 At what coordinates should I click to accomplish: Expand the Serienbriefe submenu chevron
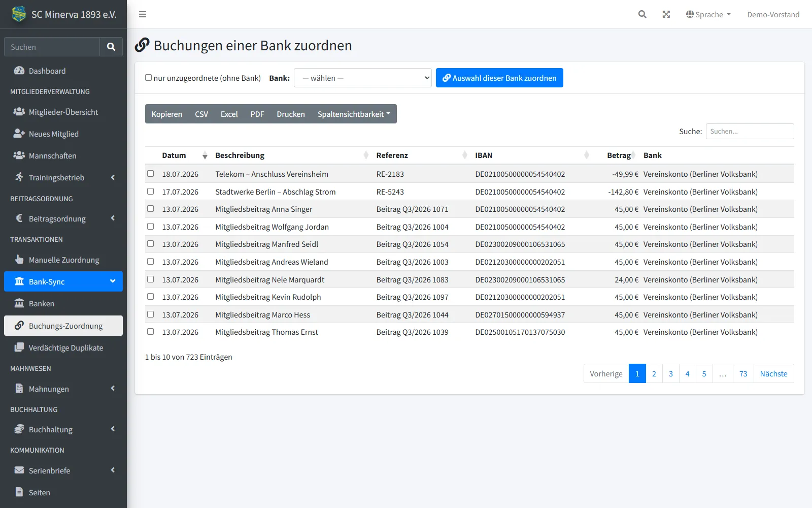113,470
